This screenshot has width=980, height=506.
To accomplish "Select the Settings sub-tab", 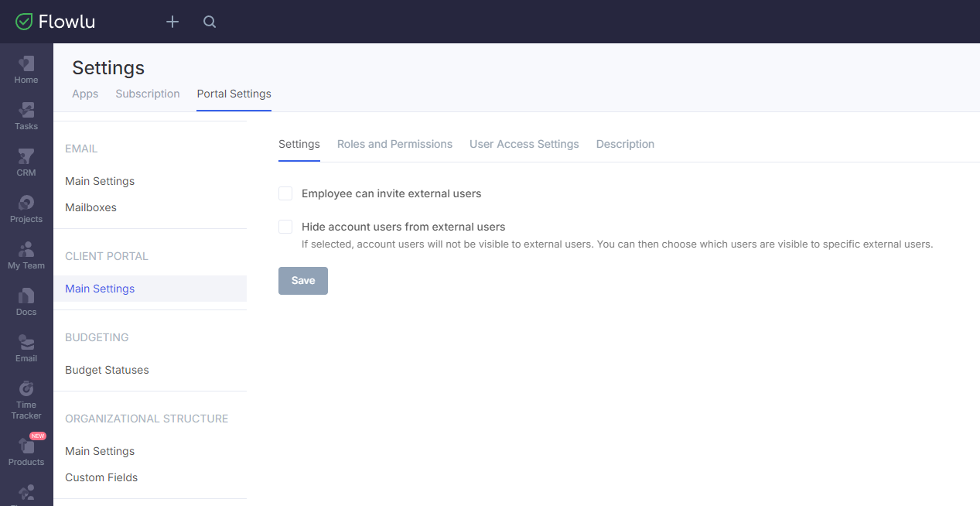I will tap(299, 144).
